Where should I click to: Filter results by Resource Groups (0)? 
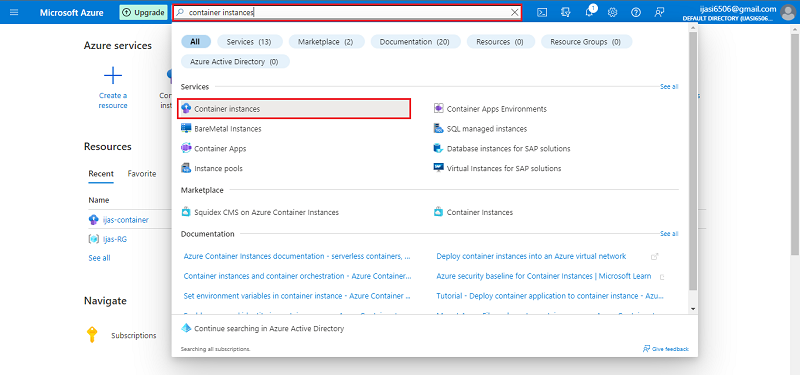coord(586,42)
